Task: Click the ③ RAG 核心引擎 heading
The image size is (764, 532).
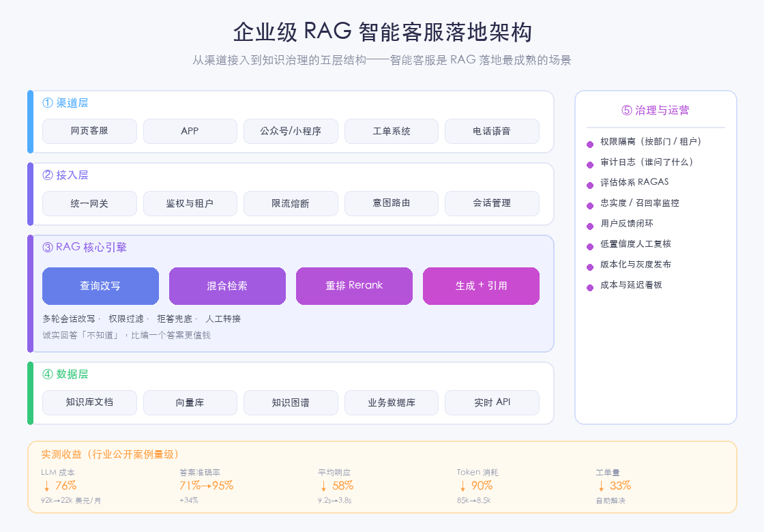Action: point(85,247)
